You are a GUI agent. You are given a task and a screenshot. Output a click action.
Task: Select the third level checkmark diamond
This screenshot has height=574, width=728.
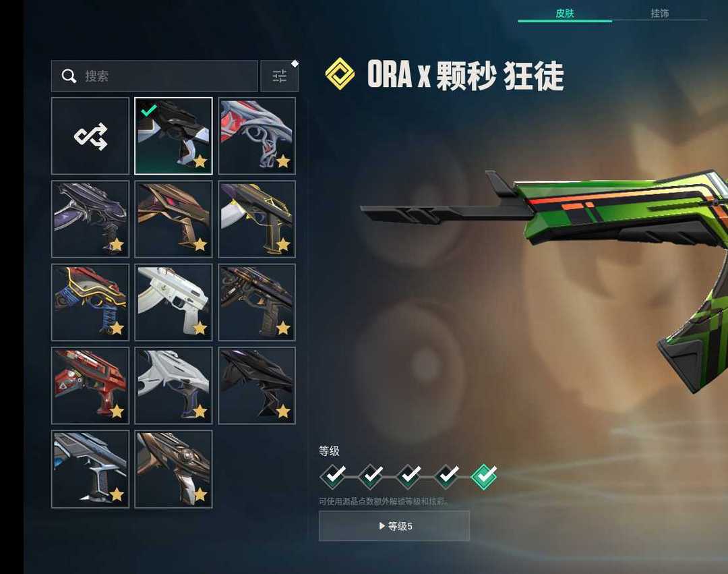408,476
